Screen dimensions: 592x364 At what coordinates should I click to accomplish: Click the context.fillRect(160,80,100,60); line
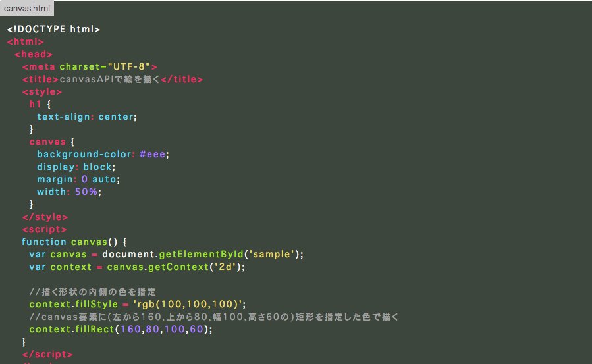(121, 329)
